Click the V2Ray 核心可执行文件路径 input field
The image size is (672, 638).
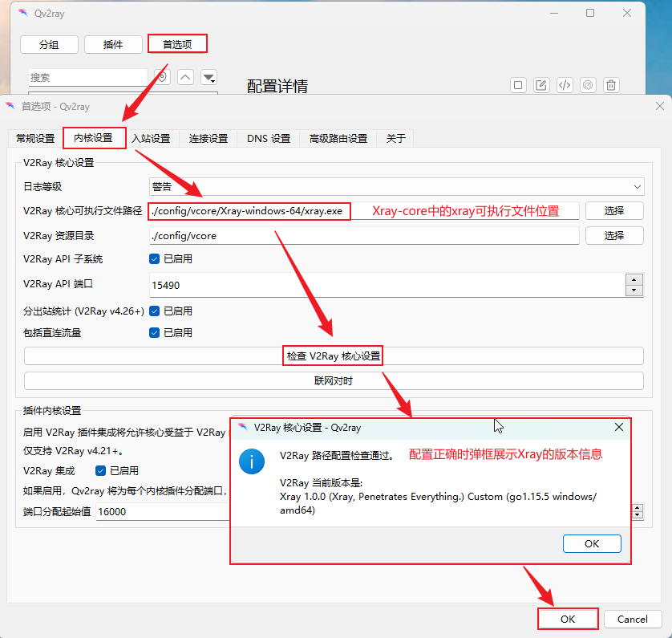[249, 211]
